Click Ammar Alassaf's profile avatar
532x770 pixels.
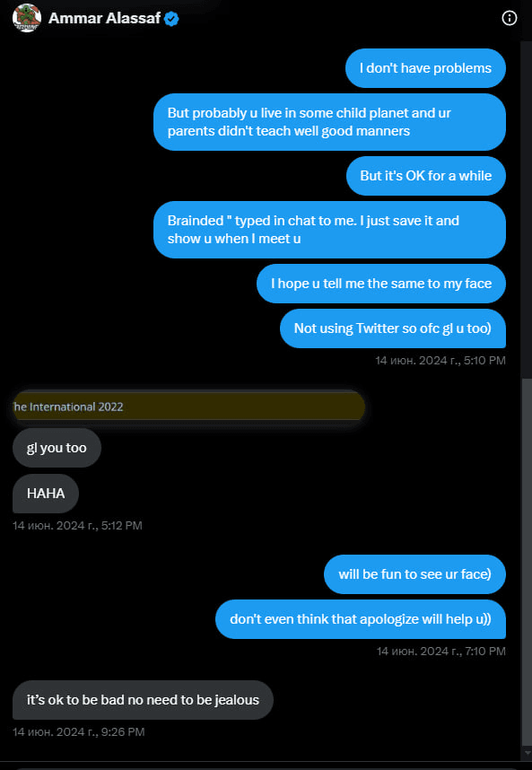point(27,18)
